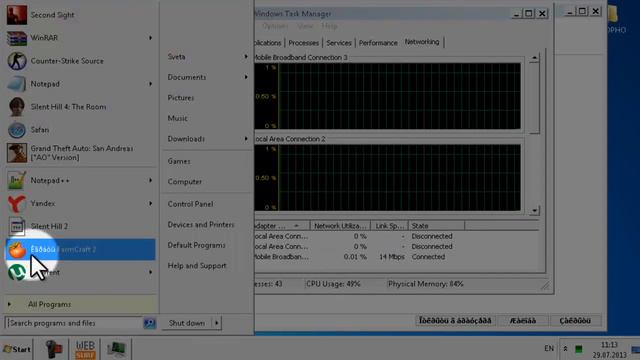Viewport: 640px width, 360px height.
Task: Open the Second Sight game icon
Action: pyautogui.click(x=17, y=15)
